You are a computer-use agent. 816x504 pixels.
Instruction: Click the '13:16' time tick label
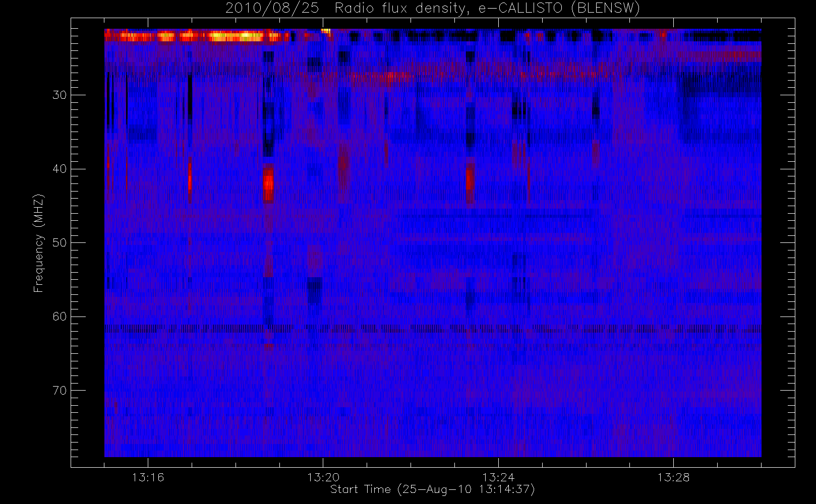click(148, 477)
